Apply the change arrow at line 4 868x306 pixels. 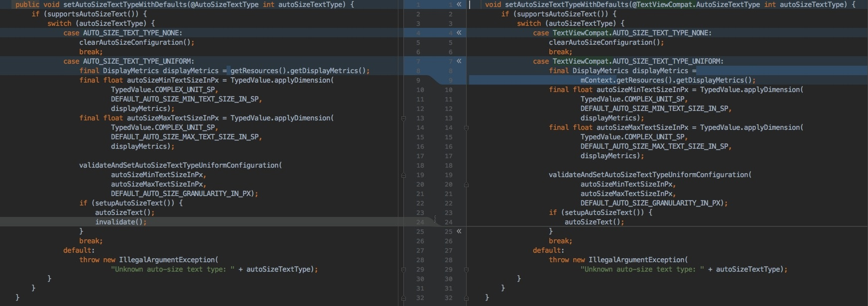459,33
